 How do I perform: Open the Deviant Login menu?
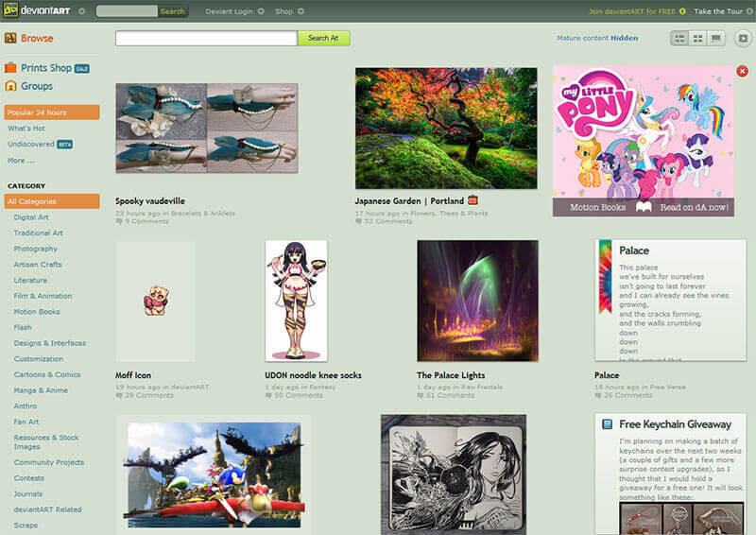coord(229,11)
